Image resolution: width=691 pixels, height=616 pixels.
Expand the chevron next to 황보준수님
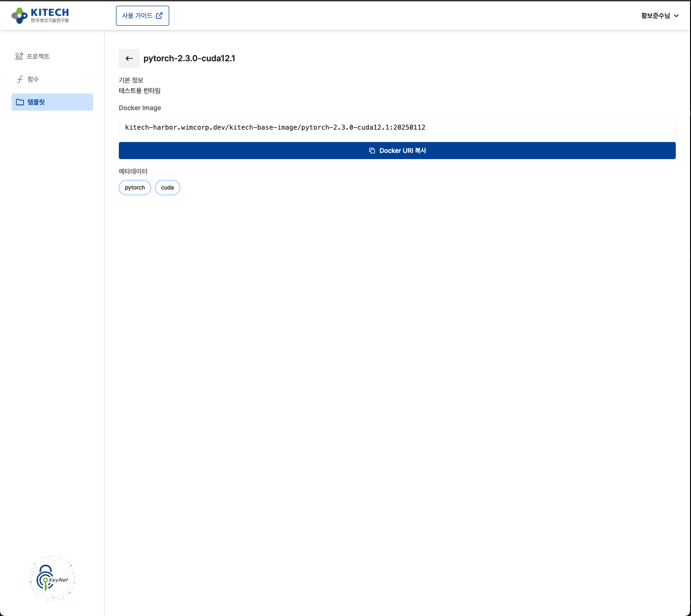click(676, 16)
